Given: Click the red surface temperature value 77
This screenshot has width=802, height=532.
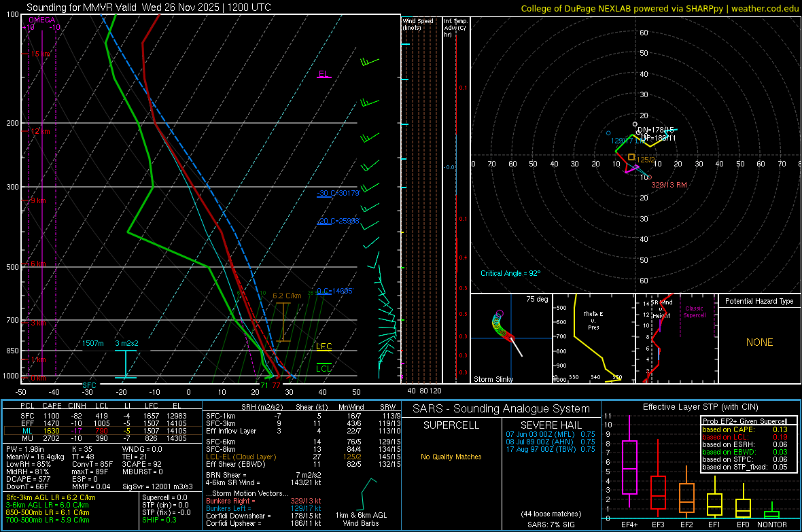Looking at the screenshot, I should [x=276, y=385].
